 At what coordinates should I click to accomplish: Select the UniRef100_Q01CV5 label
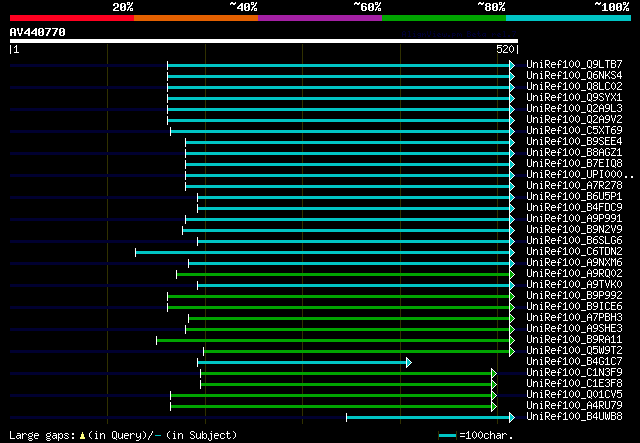coord(574,395)
